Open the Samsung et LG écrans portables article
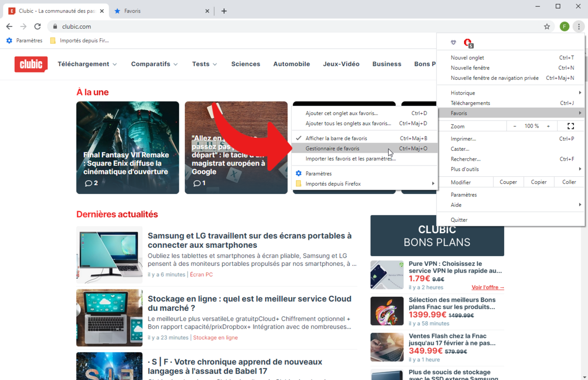This screenshot has width=588, height=380. (x=250, y=240)
